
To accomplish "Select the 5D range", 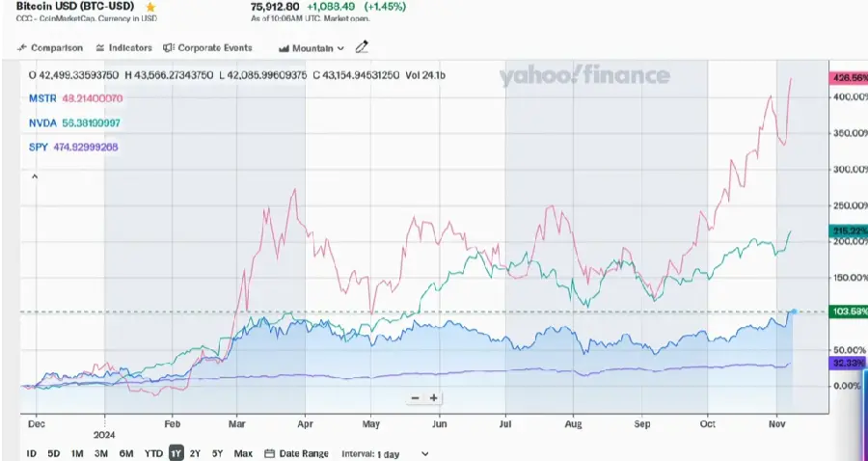I will [x=54, y=454].
